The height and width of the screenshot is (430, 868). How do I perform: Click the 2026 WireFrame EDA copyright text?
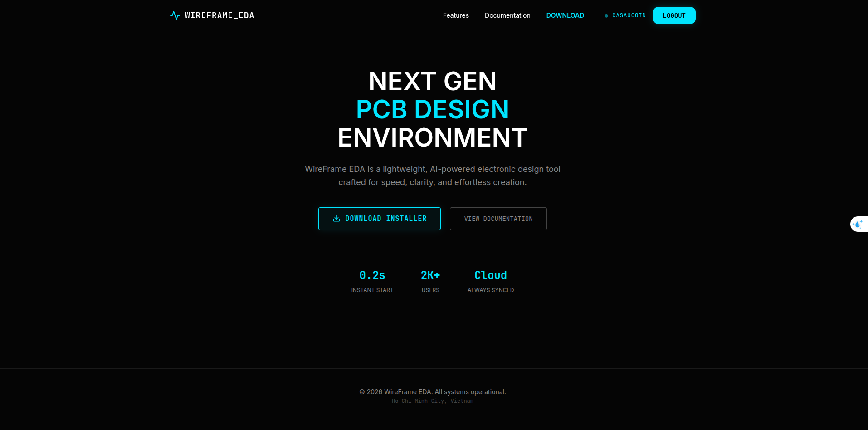click(x=433, y=392)
